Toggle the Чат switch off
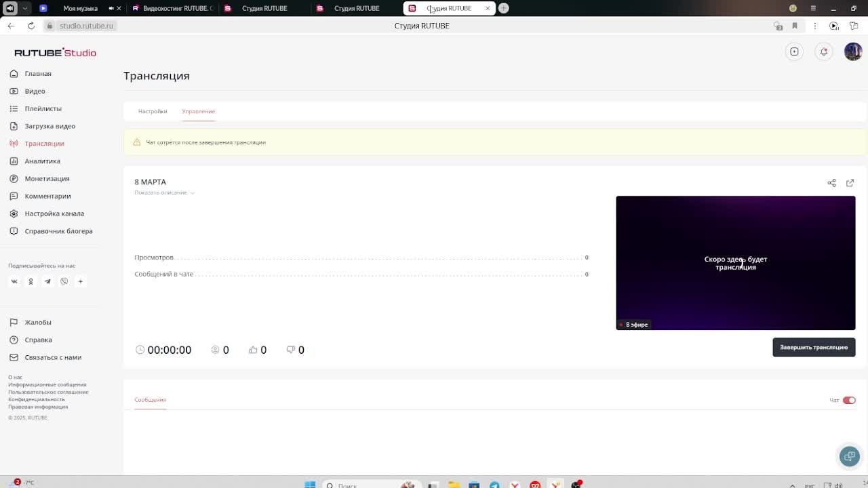This screenshot has width=868, height=488. (849, 400)
